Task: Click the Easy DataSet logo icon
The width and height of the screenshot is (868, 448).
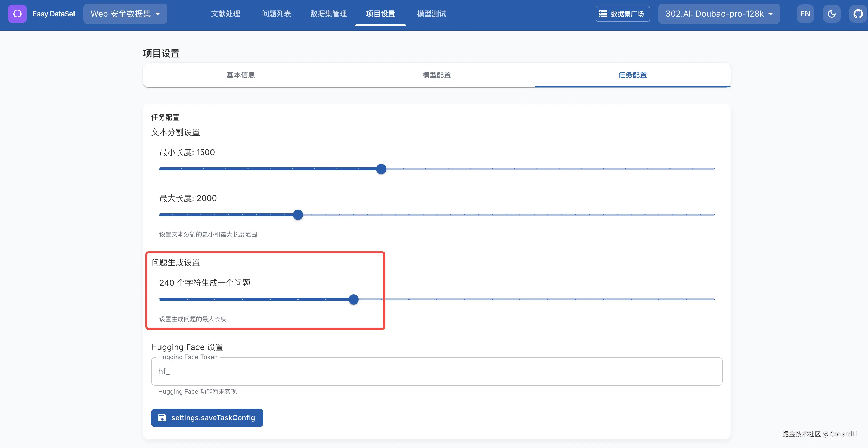Action: (x=17, y=14)
